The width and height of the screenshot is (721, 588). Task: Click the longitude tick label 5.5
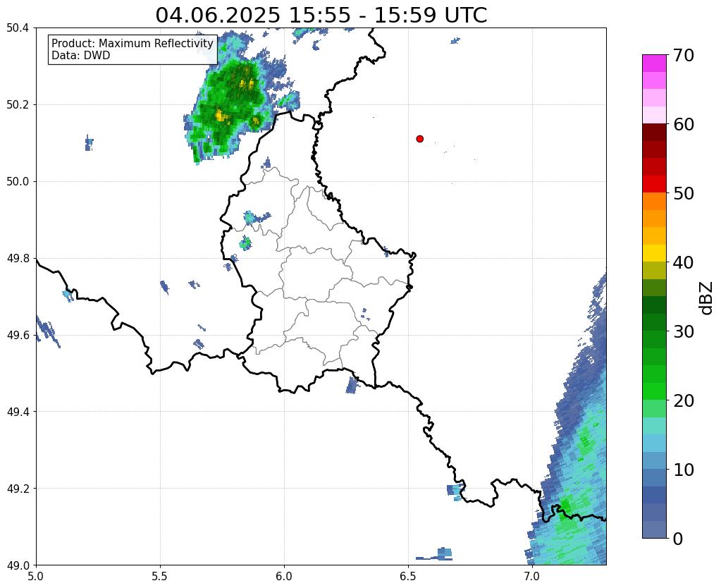click(160, 576)
